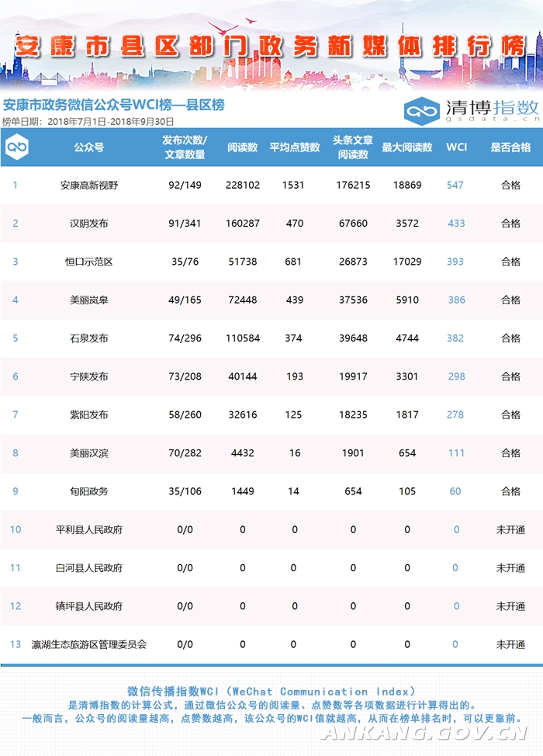Viewport: 543px width, 756px height.
Task: Click the 平均点赞数 column header
Action: [x=295, y=147]
